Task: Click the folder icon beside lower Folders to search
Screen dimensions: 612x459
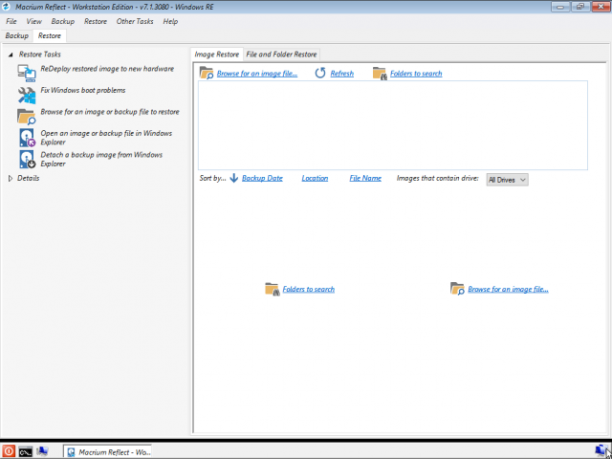Action: click(272, 289)
